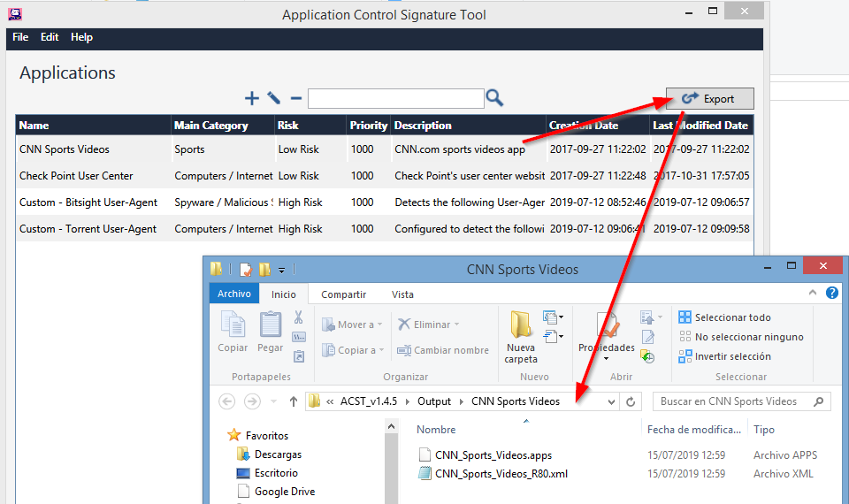Select the Check Point User Center row
The width and height of the screenshot is (849, 504).
385,175
